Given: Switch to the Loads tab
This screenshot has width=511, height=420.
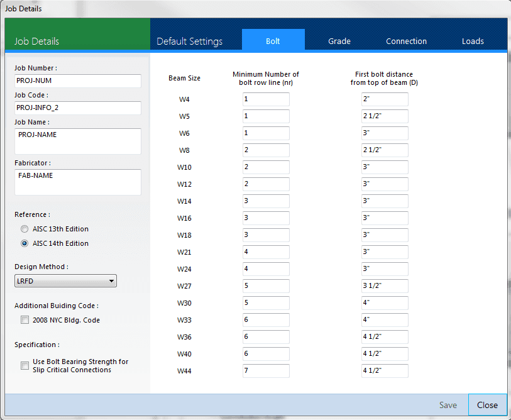Looking at the screenshot, I should click(x=473, y=41).
